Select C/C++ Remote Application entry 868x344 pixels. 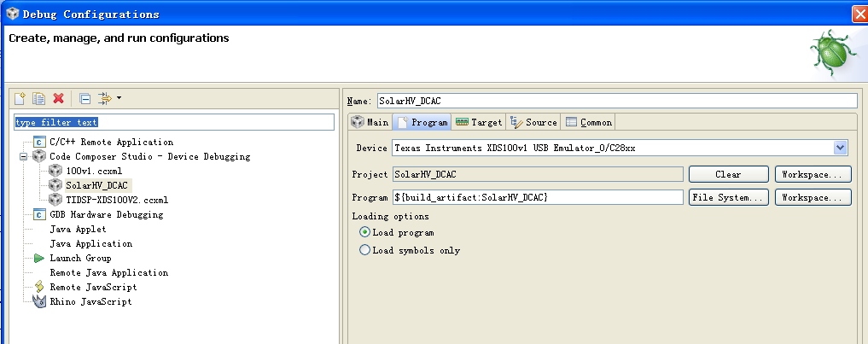tap(111, 142)
